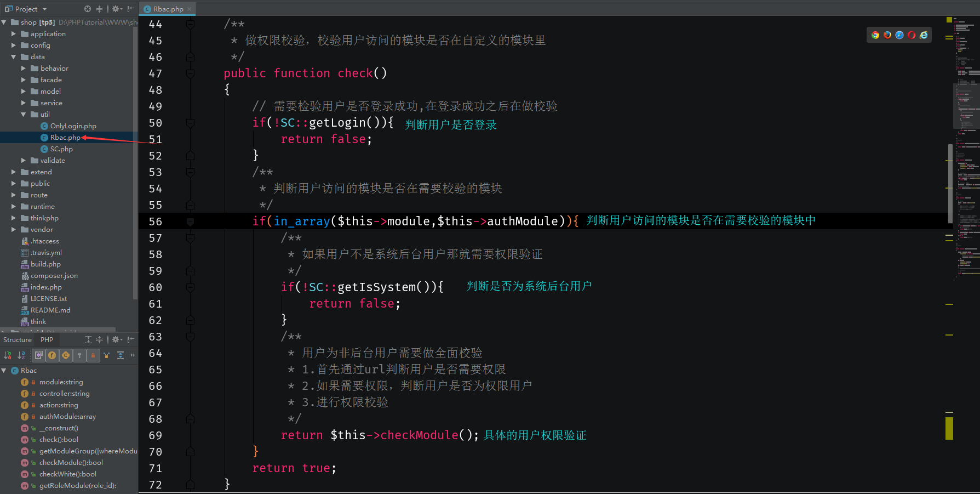Open the page in Internet Explorer

tap(924, 35)
